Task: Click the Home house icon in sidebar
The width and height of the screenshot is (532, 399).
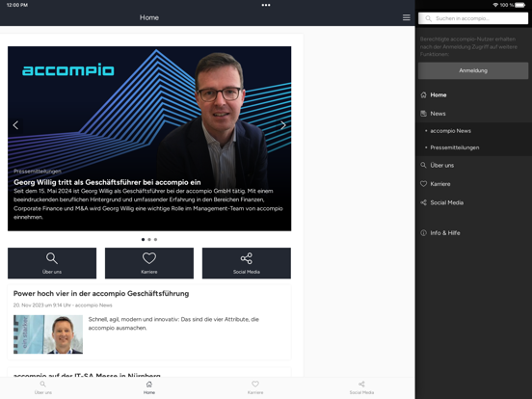Action: [423, 95]
